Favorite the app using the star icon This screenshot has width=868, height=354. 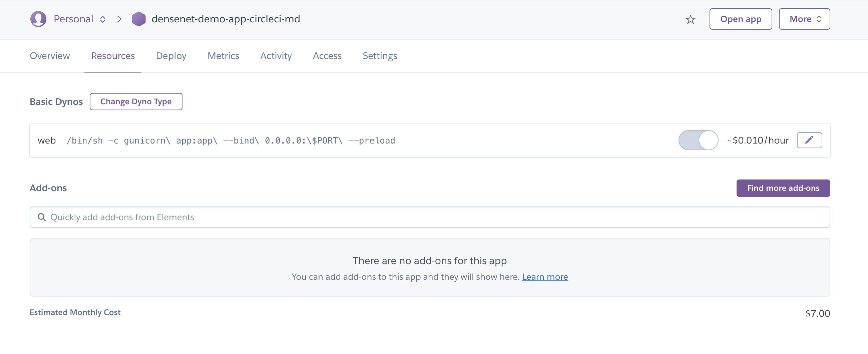[691, 19]
